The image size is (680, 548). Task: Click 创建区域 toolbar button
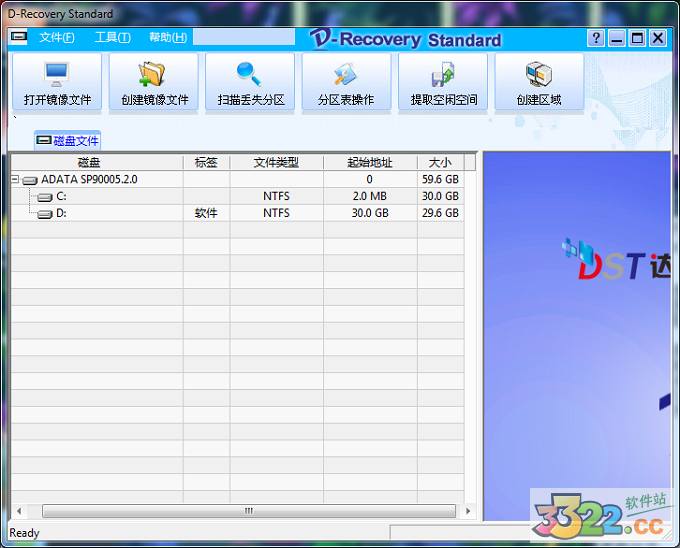click(539, 82)
